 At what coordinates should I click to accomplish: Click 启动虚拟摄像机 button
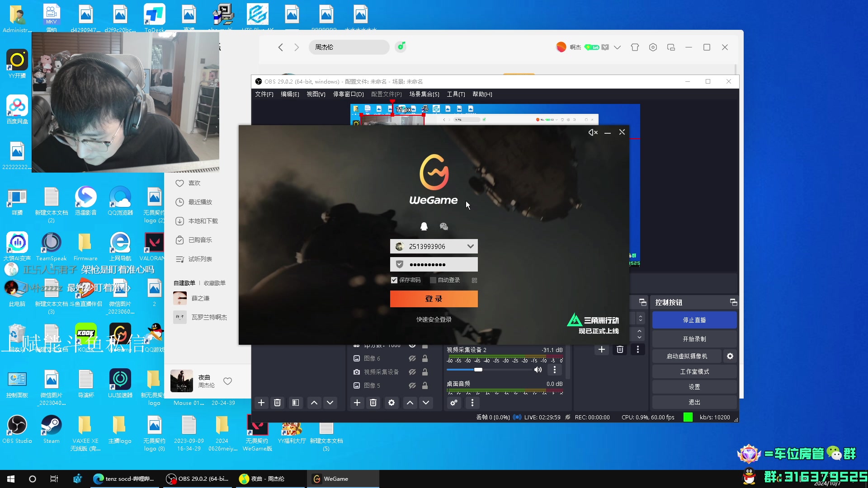pos(686,356)
